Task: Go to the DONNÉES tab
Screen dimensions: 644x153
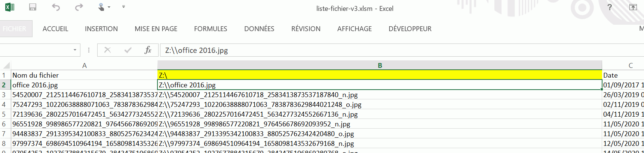Action: pyautogui.click(x=259, y=29)
